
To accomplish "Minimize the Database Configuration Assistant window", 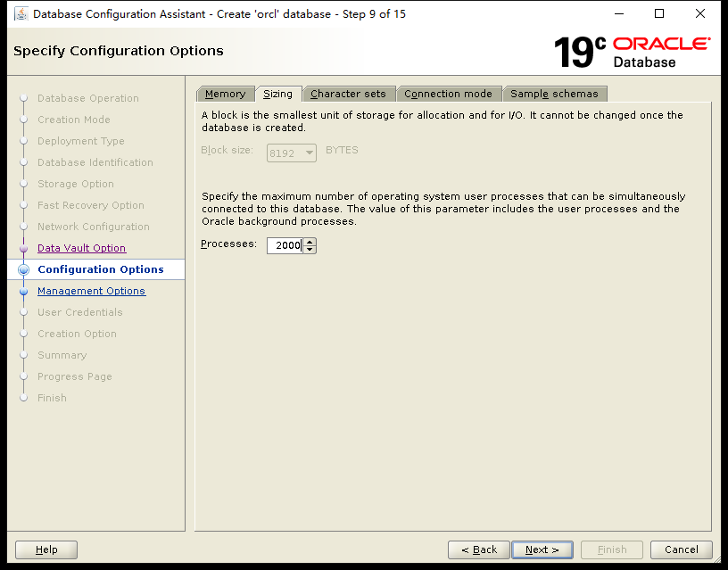I will (x=619, y=14).
